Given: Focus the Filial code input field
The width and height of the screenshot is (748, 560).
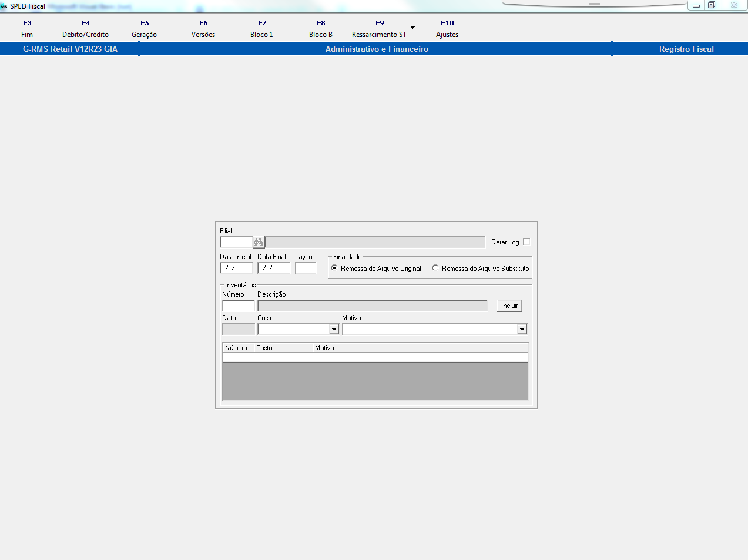Looking at the screenshot, I should pyautogui.click(x=236, y=242).
